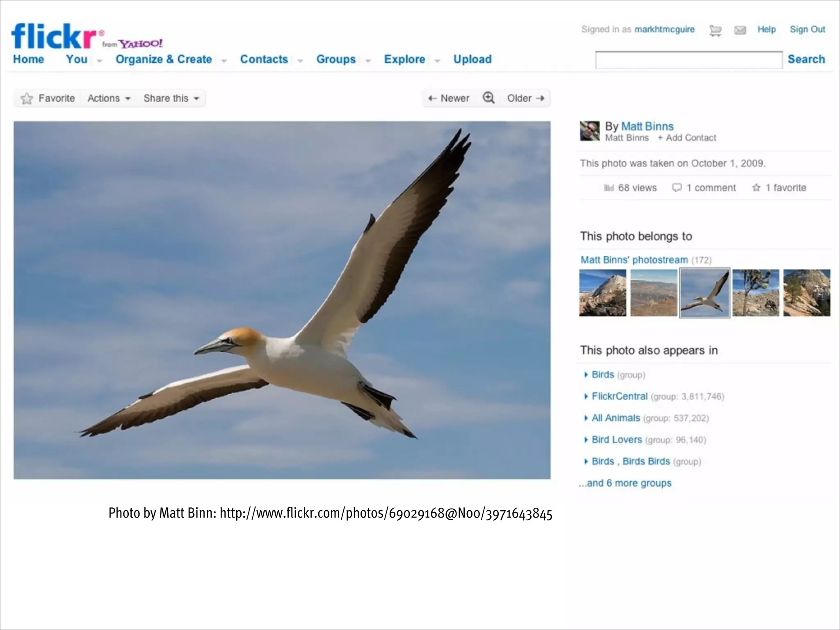Open the Share this dropdown
The width and height of the screenshot is (840, 630).
pyautogui.click(x=171, y=98)
